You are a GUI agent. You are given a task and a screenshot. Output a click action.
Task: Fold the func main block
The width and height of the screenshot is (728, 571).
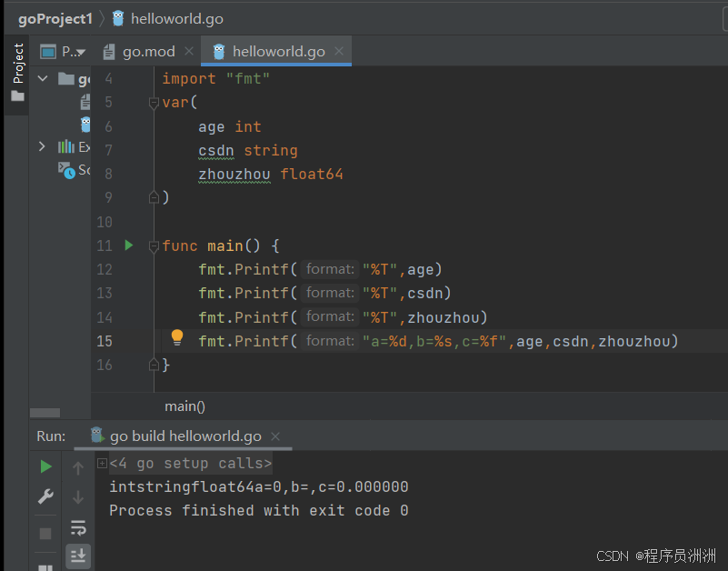[x=154, y=245]
